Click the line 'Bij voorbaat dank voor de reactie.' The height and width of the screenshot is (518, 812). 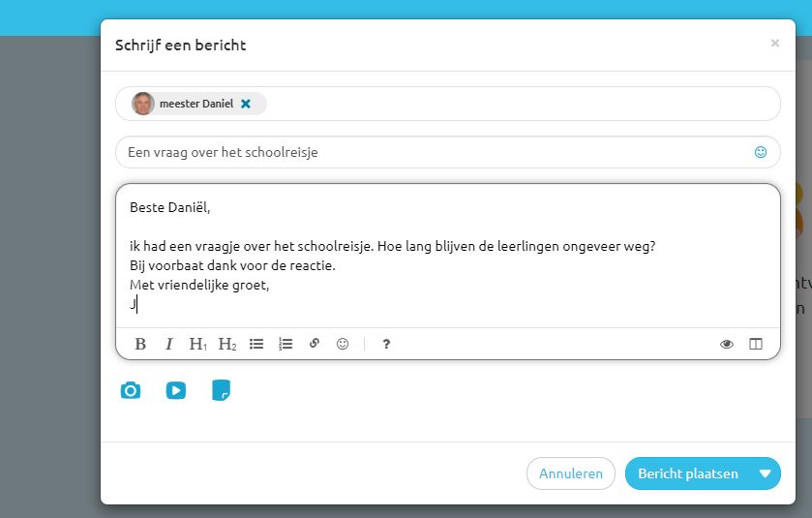click(232, 265)
